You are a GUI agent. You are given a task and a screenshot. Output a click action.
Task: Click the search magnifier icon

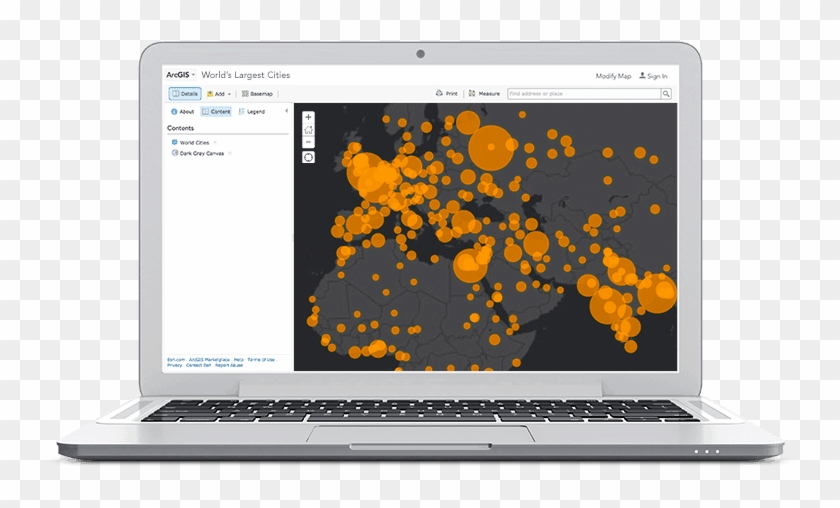(666, 94)
